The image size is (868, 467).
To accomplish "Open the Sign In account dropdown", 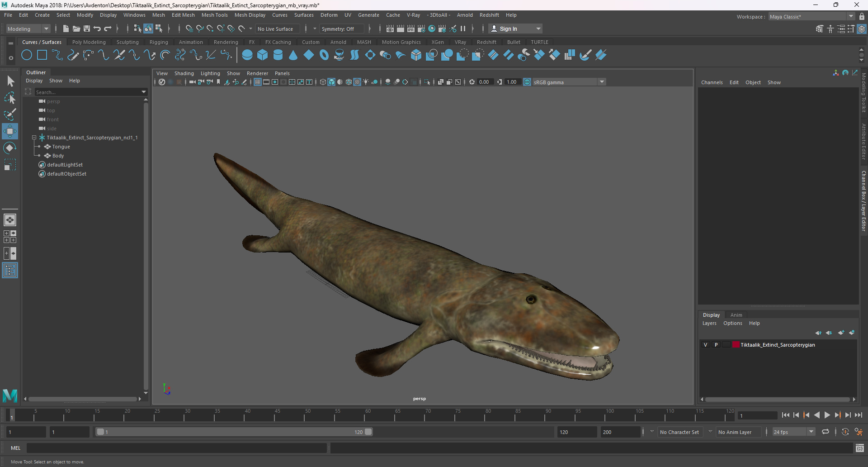I will (516, 29).
